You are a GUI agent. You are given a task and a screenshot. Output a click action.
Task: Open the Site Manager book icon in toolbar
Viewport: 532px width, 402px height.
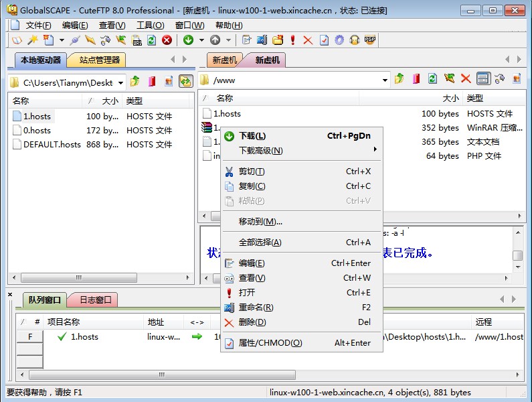[17, 40]
